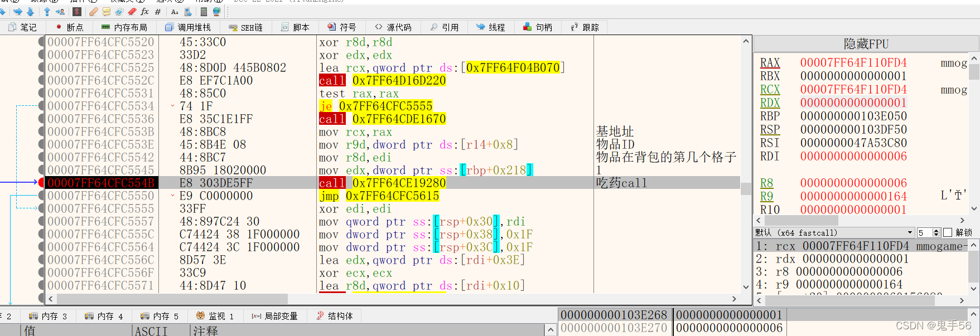This screenshot has width=980, height=336.
Task: Open the 调用堆栈 call stack tab
Action: click(187, 27)
